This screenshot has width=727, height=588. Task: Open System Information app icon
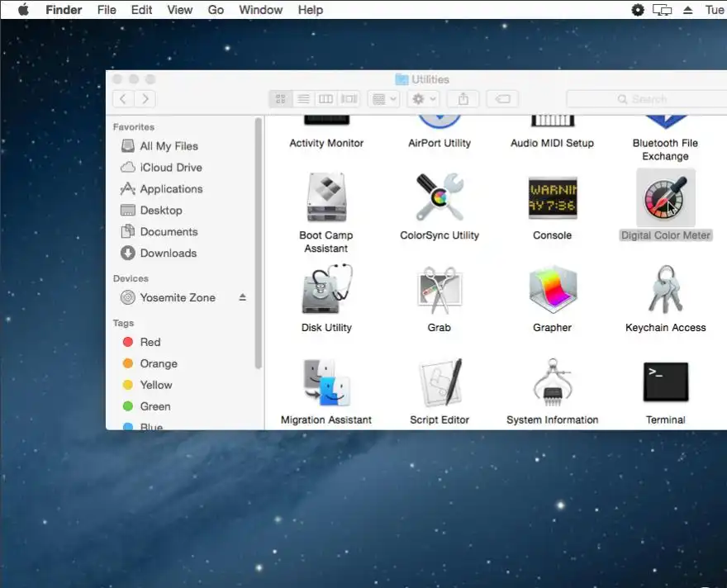coord(553,382)
